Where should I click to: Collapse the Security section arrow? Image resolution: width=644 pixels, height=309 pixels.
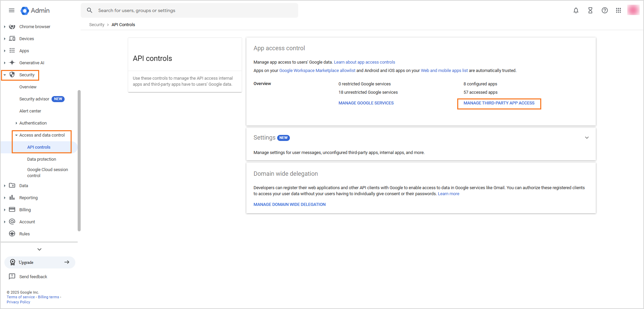tap(5, 75)
